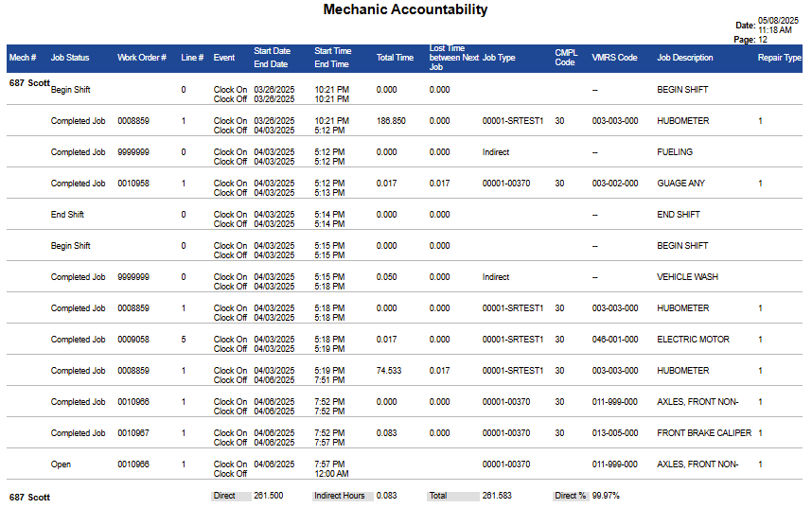Select work order number 0009058
Image resolution: width=812 pixels, height=508 pixels.
point(133,340)
